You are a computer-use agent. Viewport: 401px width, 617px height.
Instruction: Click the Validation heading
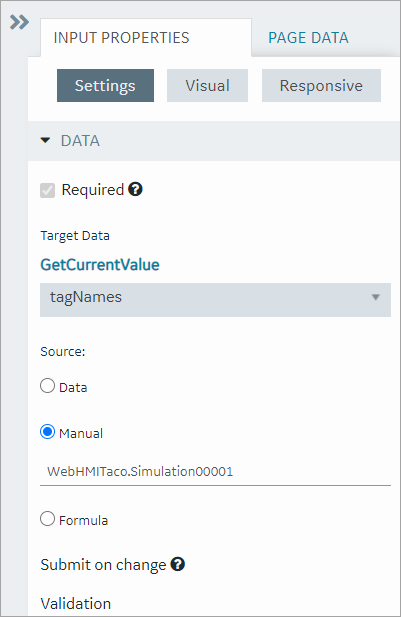click(76, 603)
